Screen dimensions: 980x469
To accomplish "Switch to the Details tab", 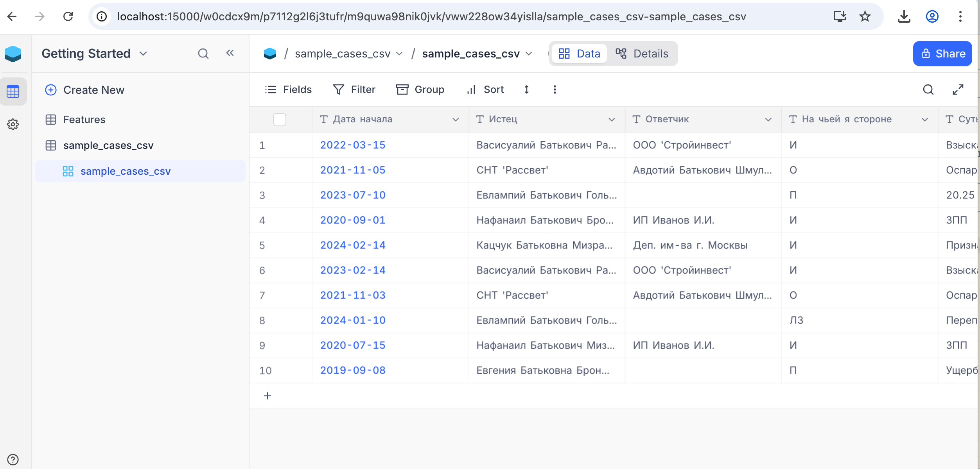I will (642, 54).
